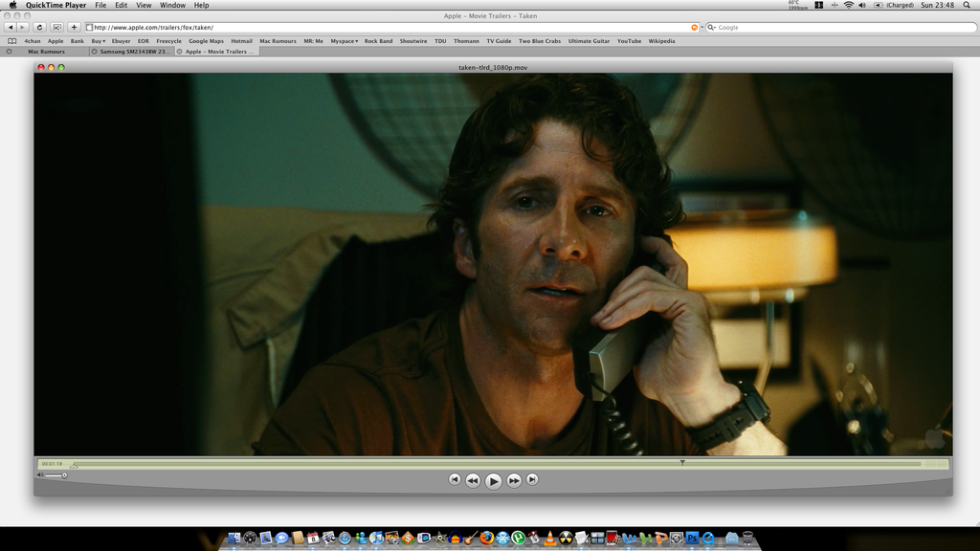The image size is (980, 551).
Task: Open Safari compass icon in Dock
Action: (345, 538)
